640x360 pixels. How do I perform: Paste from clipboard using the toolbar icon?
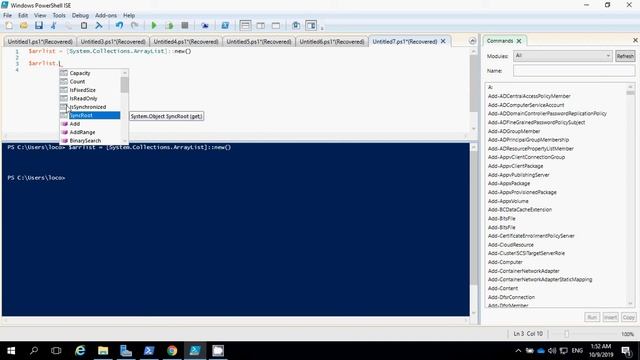click(84, 26)
